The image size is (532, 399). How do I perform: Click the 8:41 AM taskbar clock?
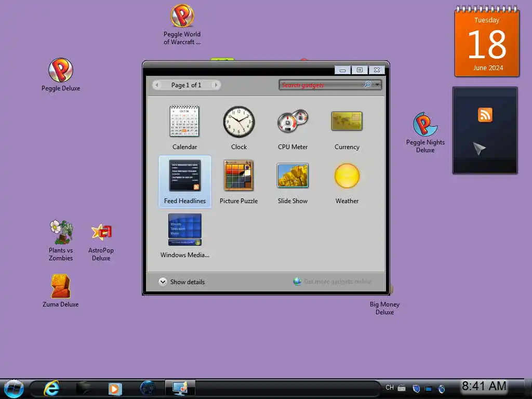(484, 386)
